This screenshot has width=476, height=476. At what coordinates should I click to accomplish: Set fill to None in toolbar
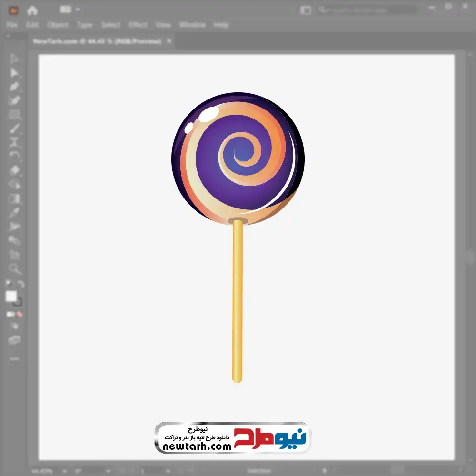[20, 314]
